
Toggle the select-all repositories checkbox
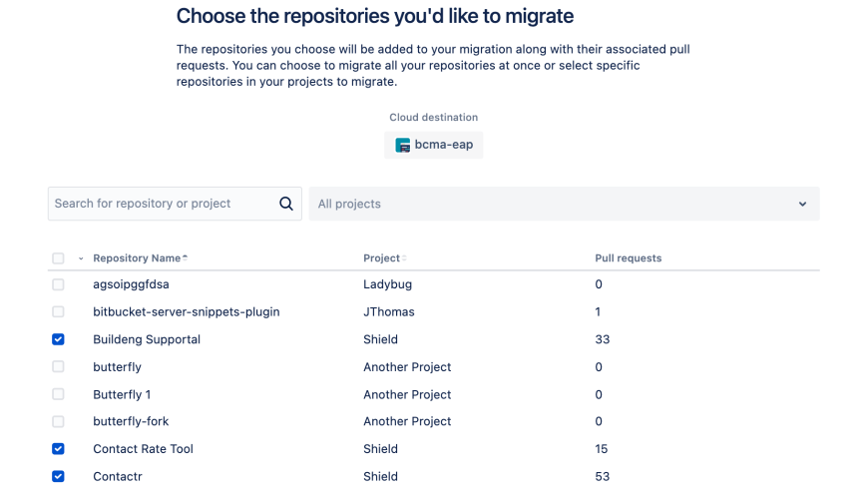point(58,258)
